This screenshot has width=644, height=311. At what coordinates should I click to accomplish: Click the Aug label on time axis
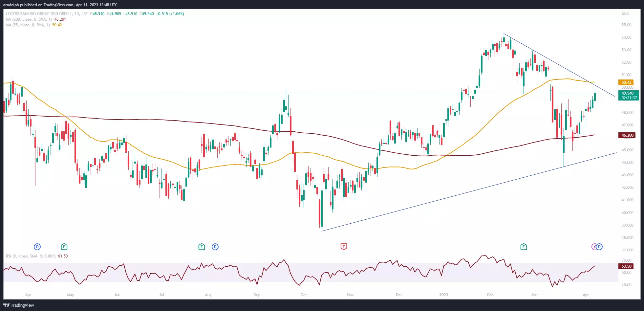pyautogui.click(x=208, y=295)
